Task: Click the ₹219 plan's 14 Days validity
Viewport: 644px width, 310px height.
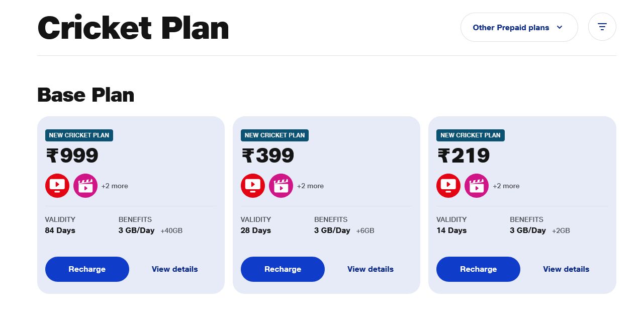Action: (451, 230)
